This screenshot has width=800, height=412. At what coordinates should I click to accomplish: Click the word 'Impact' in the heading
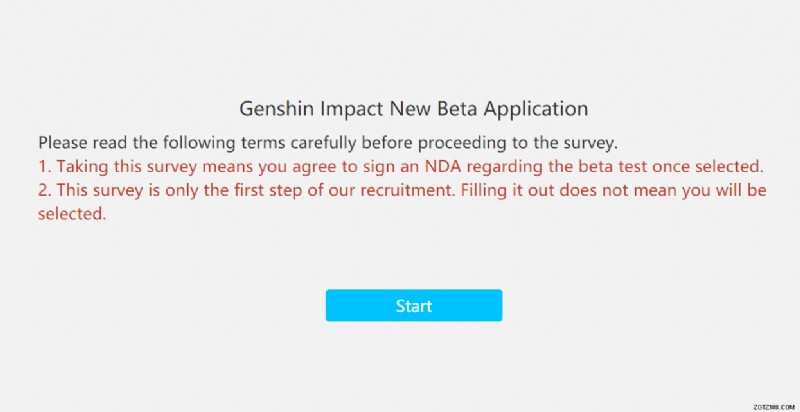click(x=344, y=107)
